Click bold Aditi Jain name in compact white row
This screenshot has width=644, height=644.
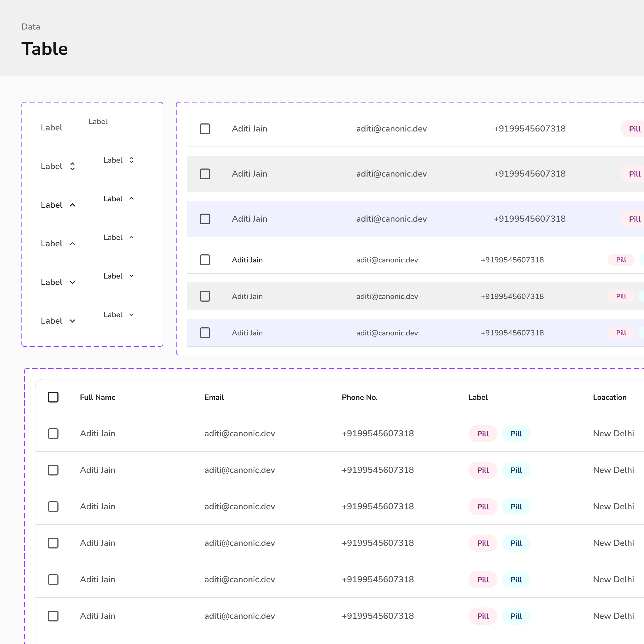[247, 260]
